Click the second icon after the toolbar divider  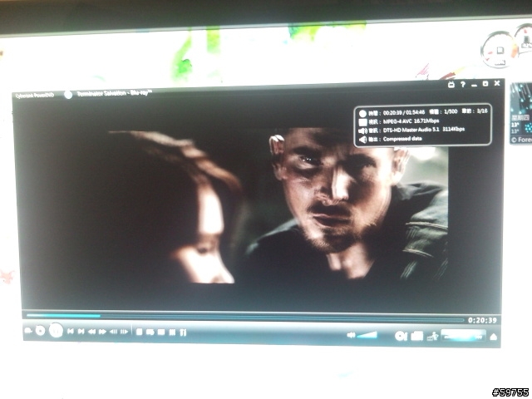(x=150, y=332)
